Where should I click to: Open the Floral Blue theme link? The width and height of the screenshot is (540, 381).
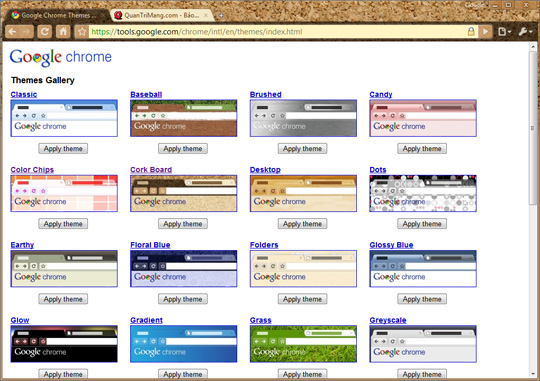(x=150, y=245)
